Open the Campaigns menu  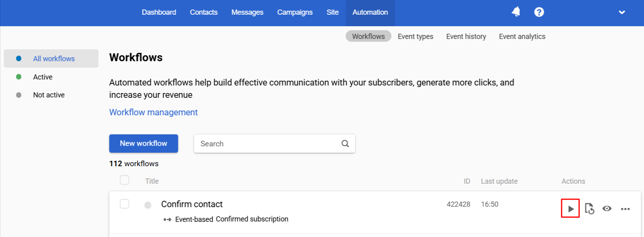[x=295, y=12]
